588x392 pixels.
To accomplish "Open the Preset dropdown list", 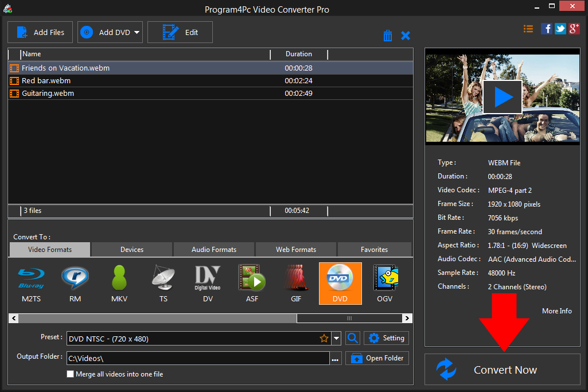I will [336, 338].
